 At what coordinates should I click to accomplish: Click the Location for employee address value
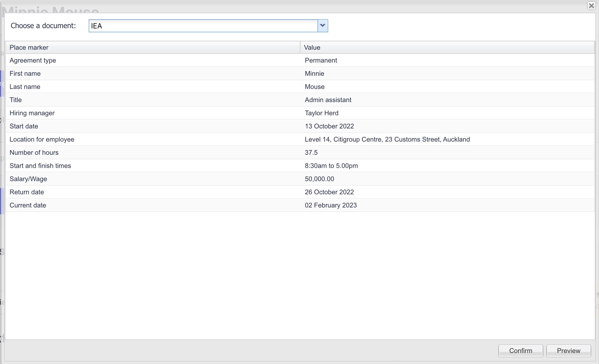[387, 139]
